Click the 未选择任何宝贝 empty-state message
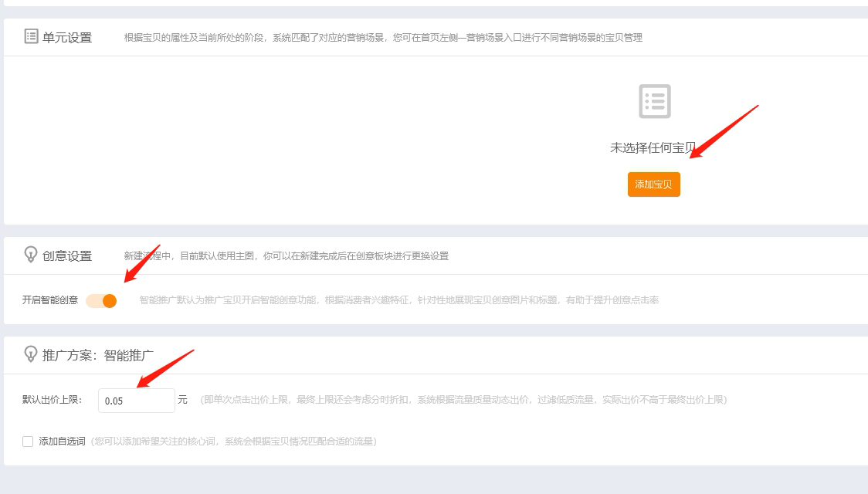Screen dimensions: 868x494 pyautogui.click(x=653, y=147)
